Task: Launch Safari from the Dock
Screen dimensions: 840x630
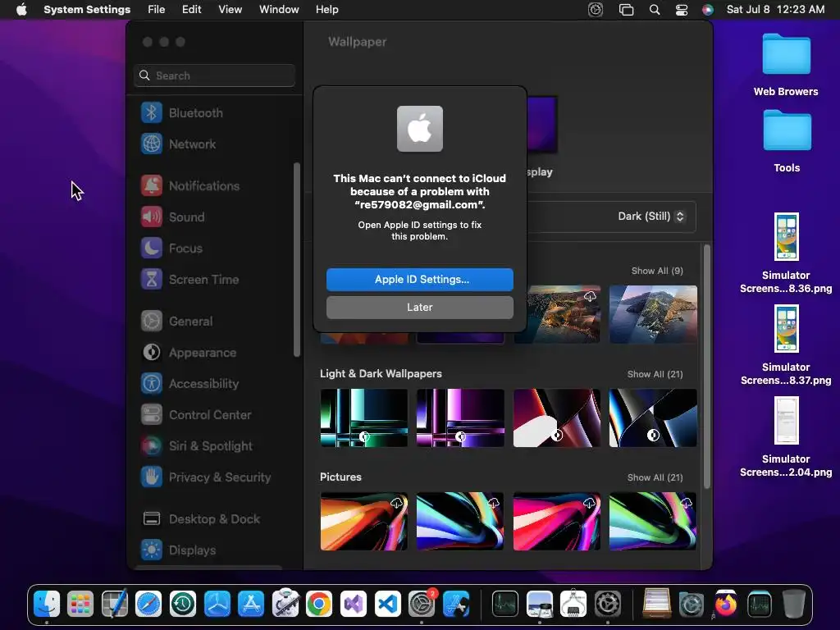Action: (148, 604)
